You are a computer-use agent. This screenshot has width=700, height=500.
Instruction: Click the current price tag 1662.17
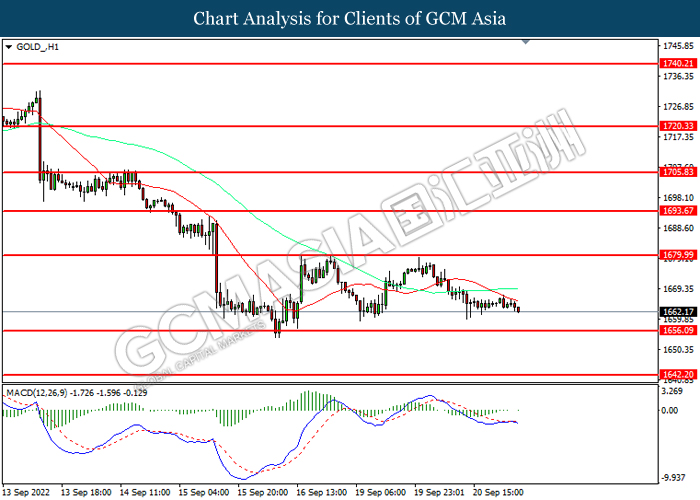(678, 312)
